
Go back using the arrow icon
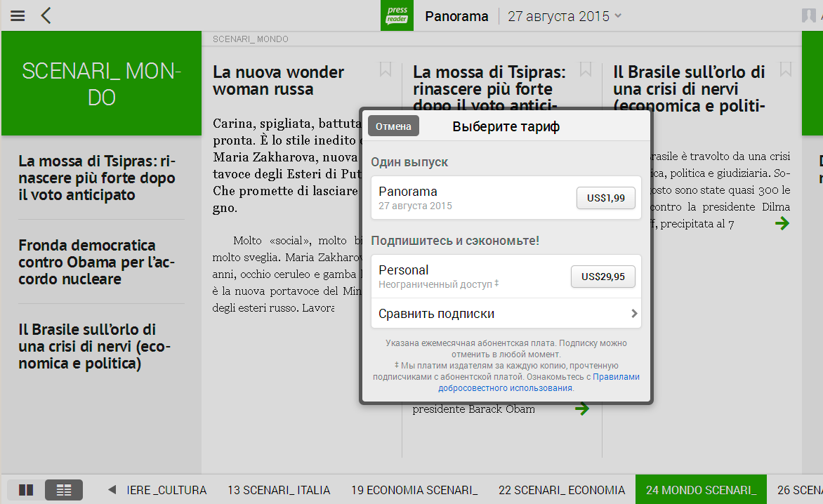tap(46, 15)
